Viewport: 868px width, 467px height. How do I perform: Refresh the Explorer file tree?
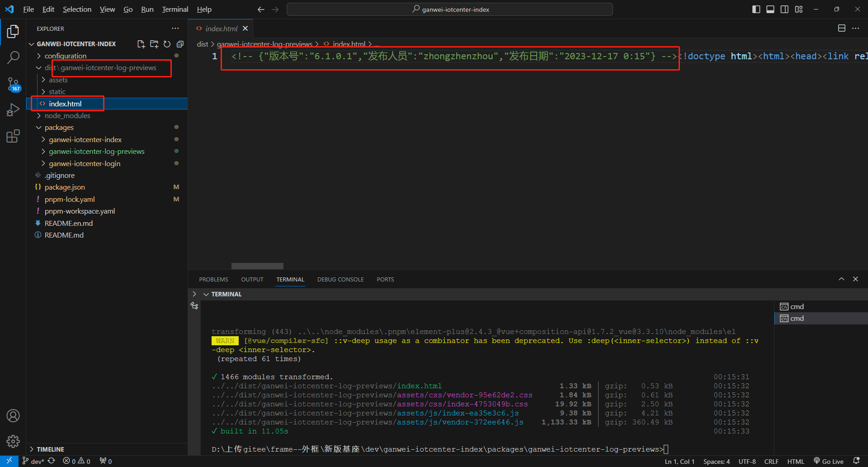click(x=167, y=44)
